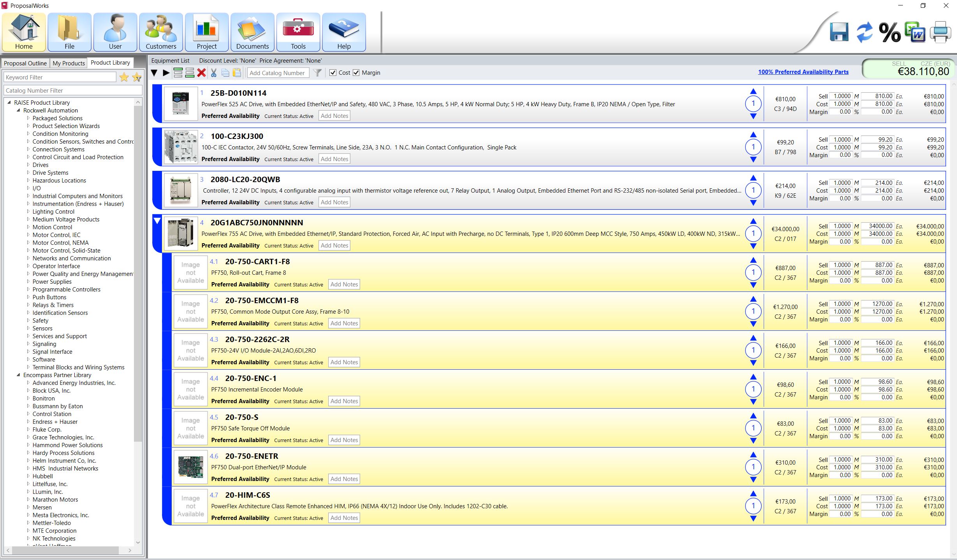This screenshot has height=560, width=957.
Task: Click the scissors cut icon
Action: [x=214, y=73]
